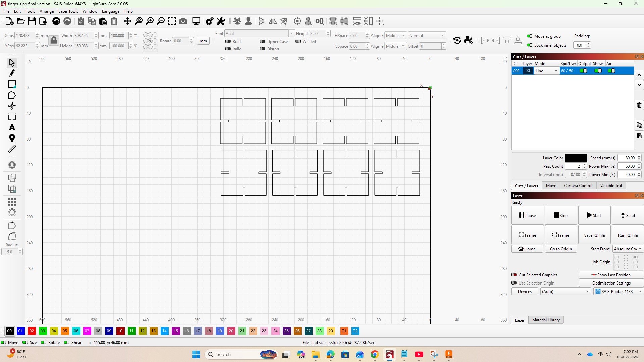Open the Laser Tools menu
The height and width of the screenshot is (362, 644).
click(68, 11)
